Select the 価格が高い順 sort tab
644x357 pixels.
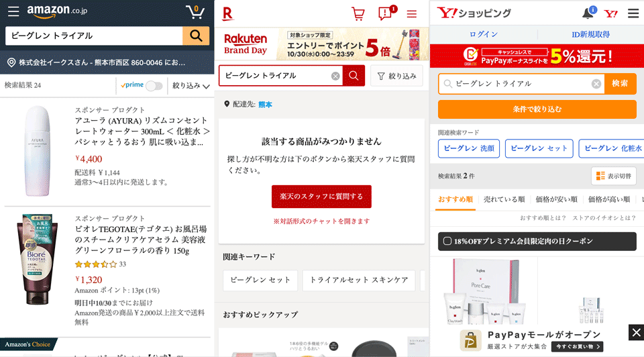click(609, 199)
